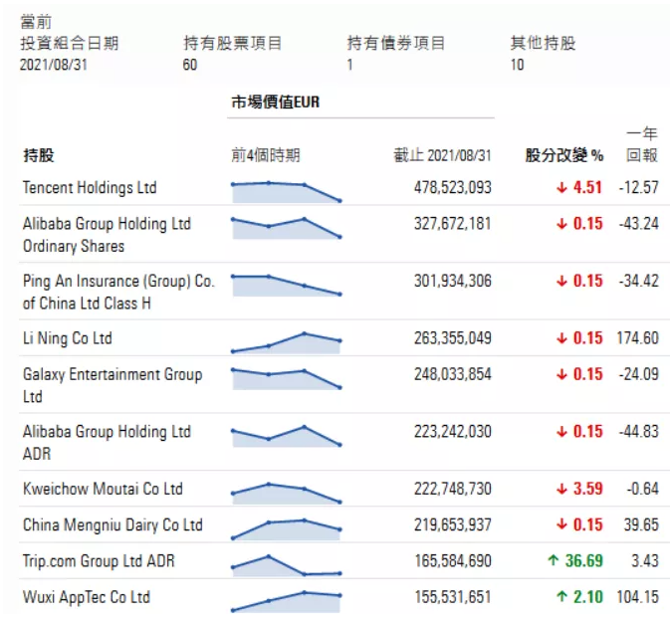Open the Wuxi AppTec Co Ltd holding
Viewport: 672px width, 621px height.
(87, 597)
